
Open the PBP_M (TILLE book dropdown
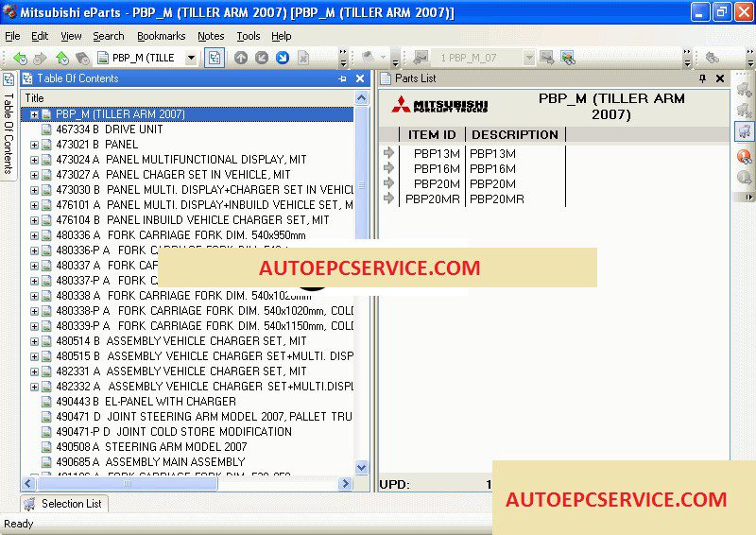click(x=192, y=59)
